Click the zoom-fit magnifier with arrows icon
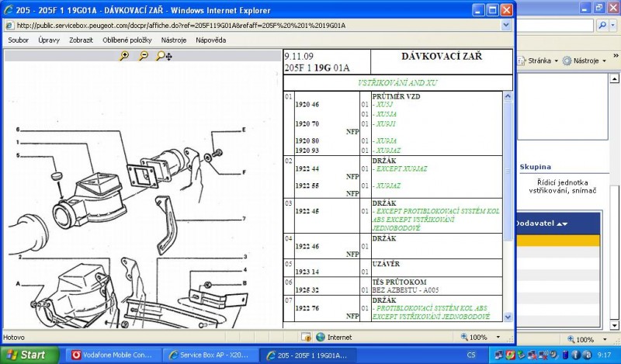The width and height of the screenshot is (621, 364). 163,56
